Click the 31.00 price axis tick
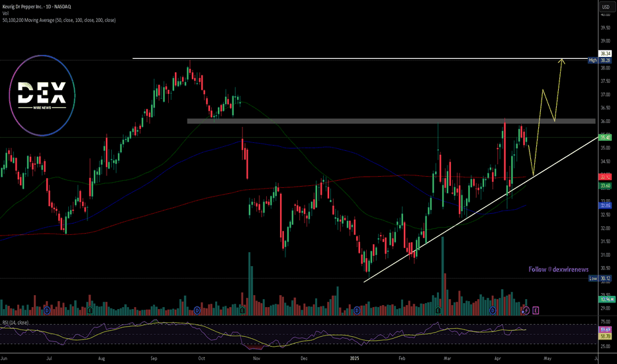The height and width of the screenshot is (364, 617). point(605,255)
